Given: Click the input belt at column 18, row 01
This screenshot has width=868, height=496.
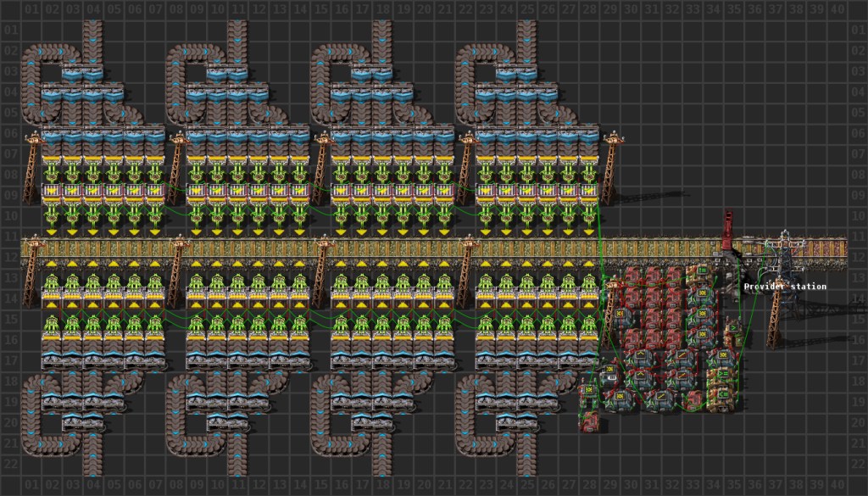Looking at the screenshot, I should pyautogui.click(x=382, y=30).
